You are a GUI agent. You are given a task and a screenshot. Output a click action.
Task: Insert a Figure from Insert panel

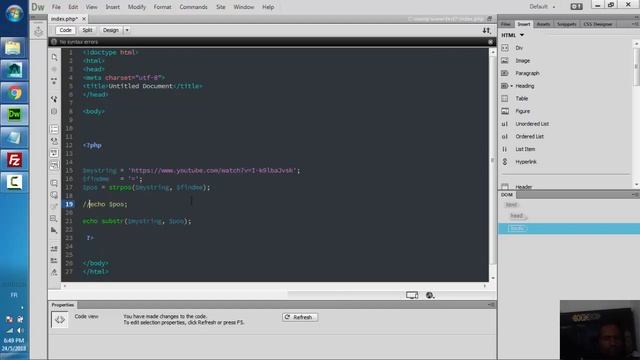522,111
